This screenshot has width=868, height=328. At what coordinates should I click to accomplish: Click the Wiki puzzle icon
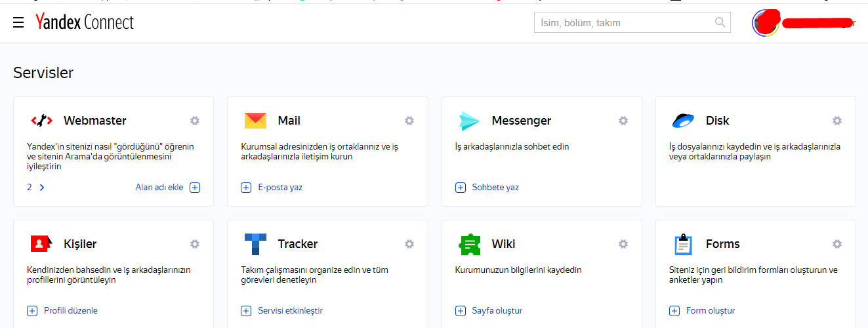point(470,244)
